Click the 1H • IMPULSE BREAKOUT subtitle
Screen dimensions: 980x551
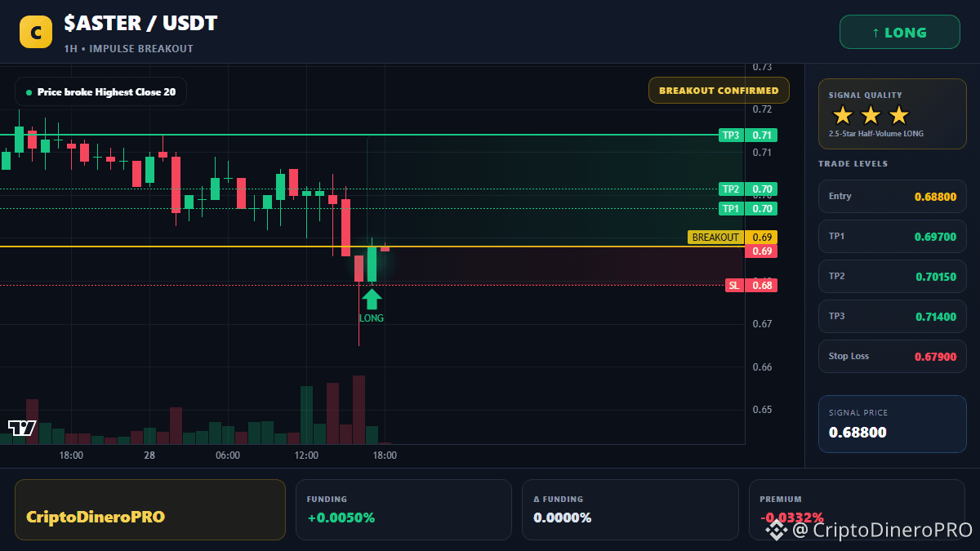128,49
